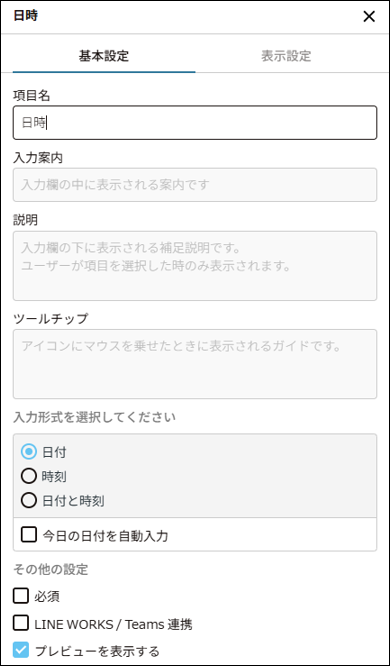Focus the 入力案内 text field

coord(195,185)
